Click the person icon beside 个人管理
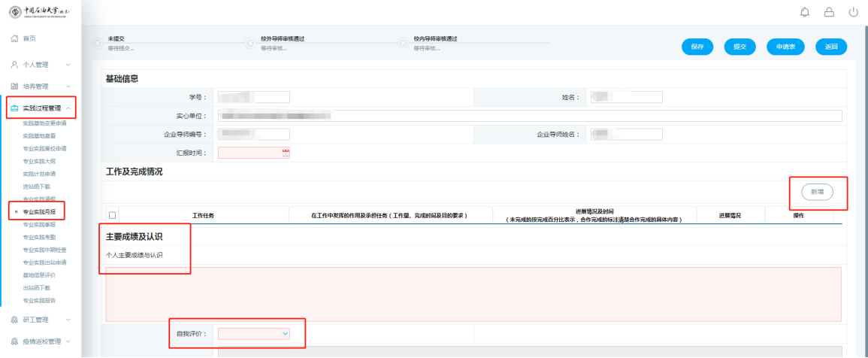 tap(14, 65)
